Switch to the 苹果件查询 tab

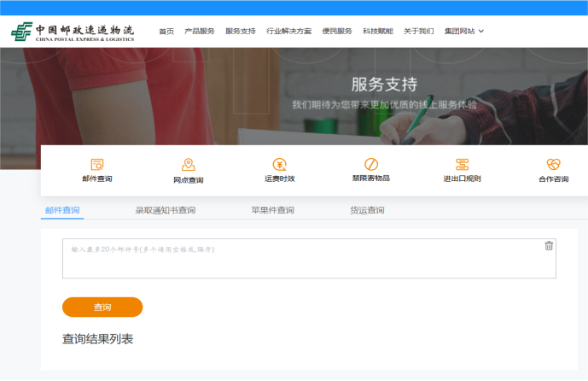click(272, 210)
